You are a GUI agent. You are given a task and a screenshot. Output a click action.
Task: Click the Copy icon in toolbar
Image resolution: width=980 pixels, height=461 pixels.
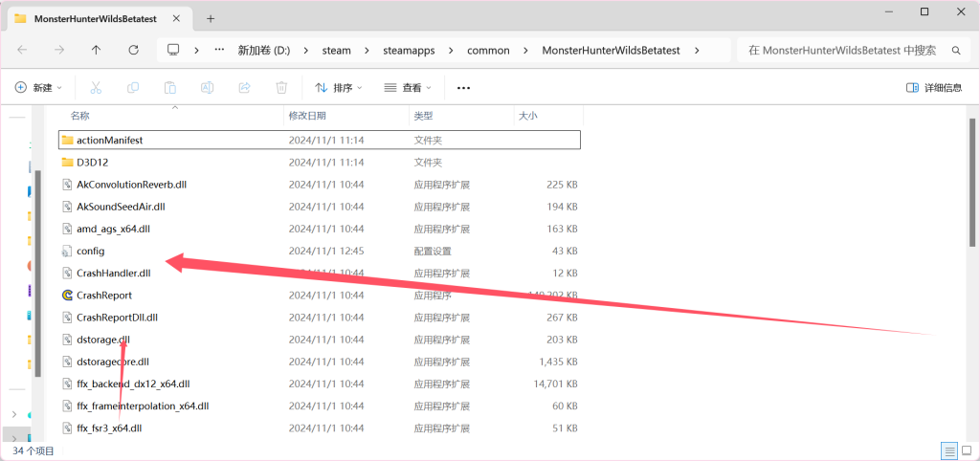click(132, 87)
